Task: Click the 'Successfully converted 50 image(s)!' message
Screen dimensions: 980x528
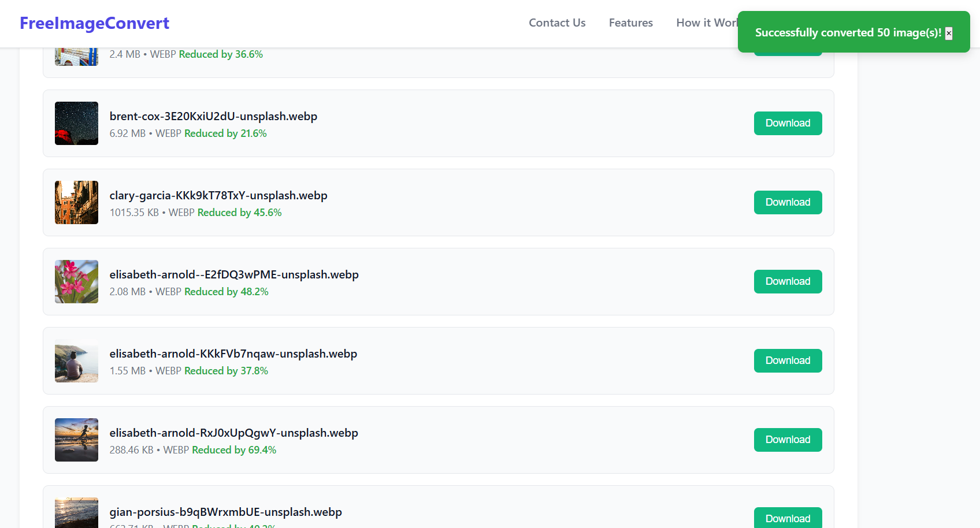Action: [x=848, y=33]
